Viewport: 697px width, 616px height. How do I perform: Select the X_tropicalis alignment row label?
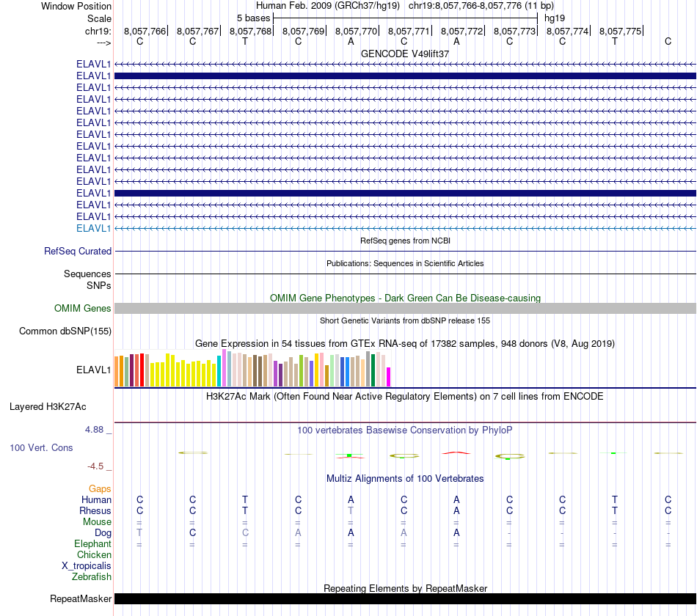pos(87,566)
